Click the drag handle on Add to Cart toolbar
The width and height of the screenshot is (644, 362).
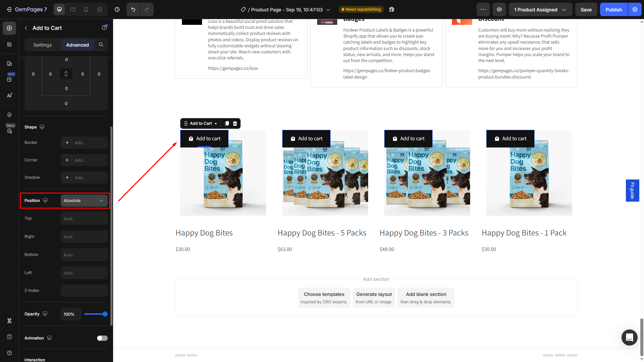coord(186,123)
